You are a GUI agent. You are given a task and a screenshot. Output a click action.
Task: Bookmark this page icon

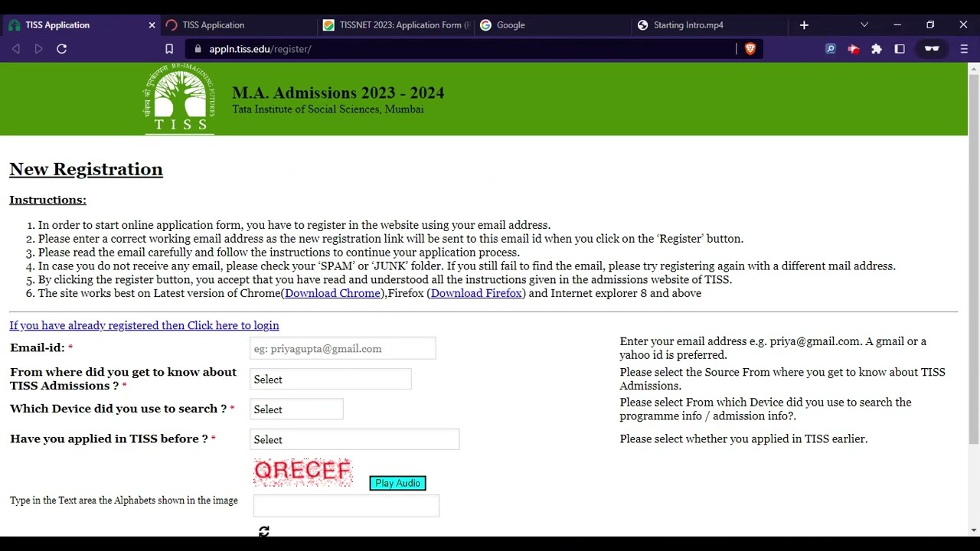(x=169, y=49)
